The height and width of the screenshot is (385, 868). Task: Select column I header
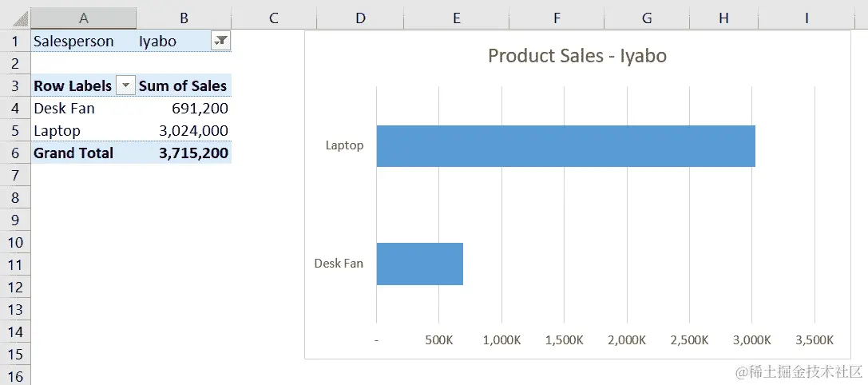tap(807, 18)
